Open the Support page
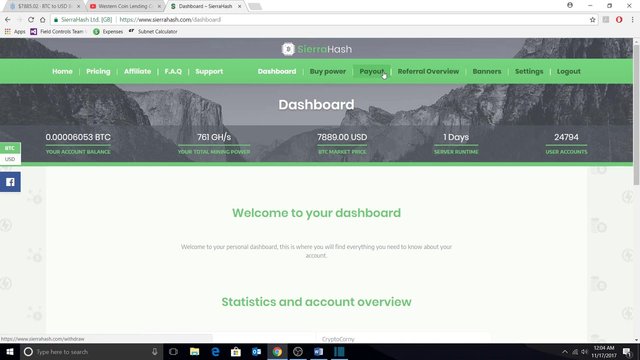This screenshot has width=640, height=360. coord(209,71)
